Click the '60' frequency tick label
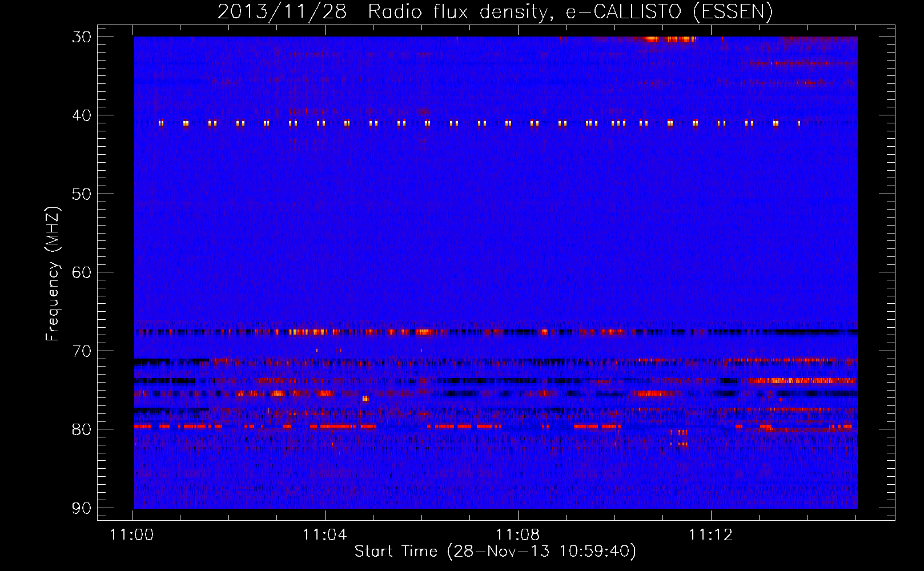The height and width of the screenshot is (571, 924). [x=82, y=272]
